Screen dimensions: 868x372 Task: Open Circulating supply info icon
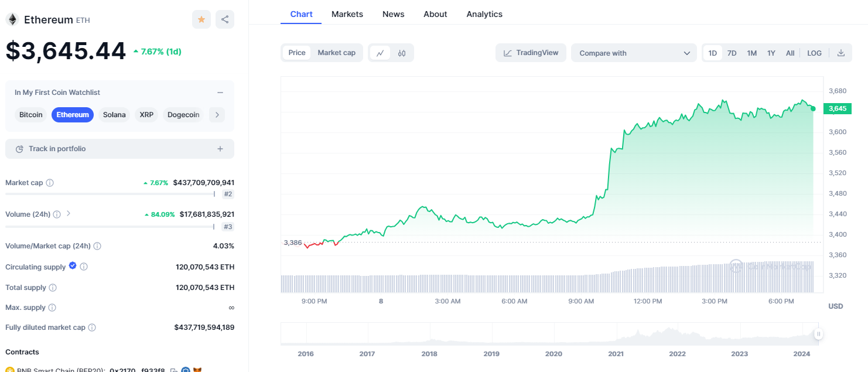click(x=84, y=267)
